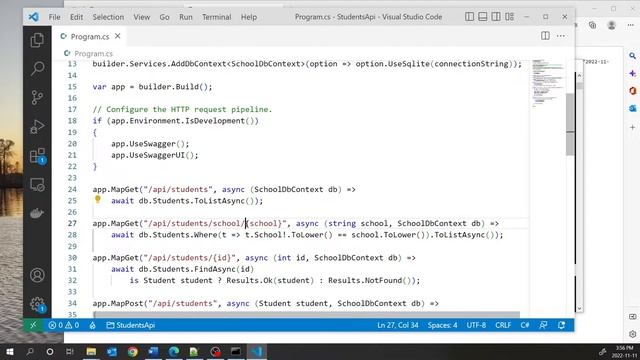Click the "app.UseSwaggerUI();" code line

[x=155, y=155]
